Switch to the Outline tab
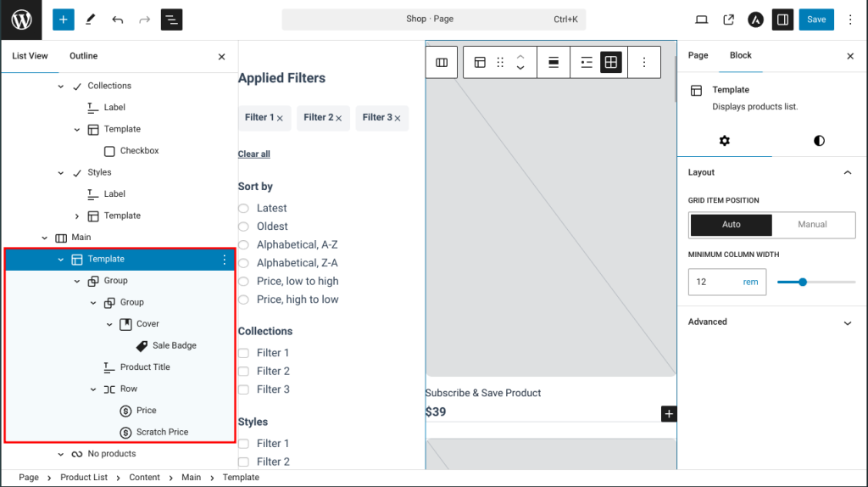 pos(83,56)
